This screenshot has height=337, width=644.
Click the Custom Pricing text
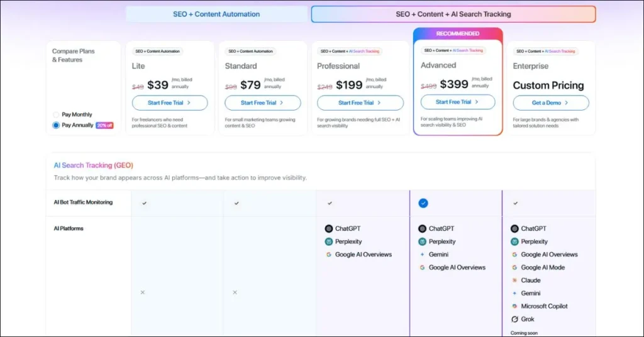pos(548,86)
